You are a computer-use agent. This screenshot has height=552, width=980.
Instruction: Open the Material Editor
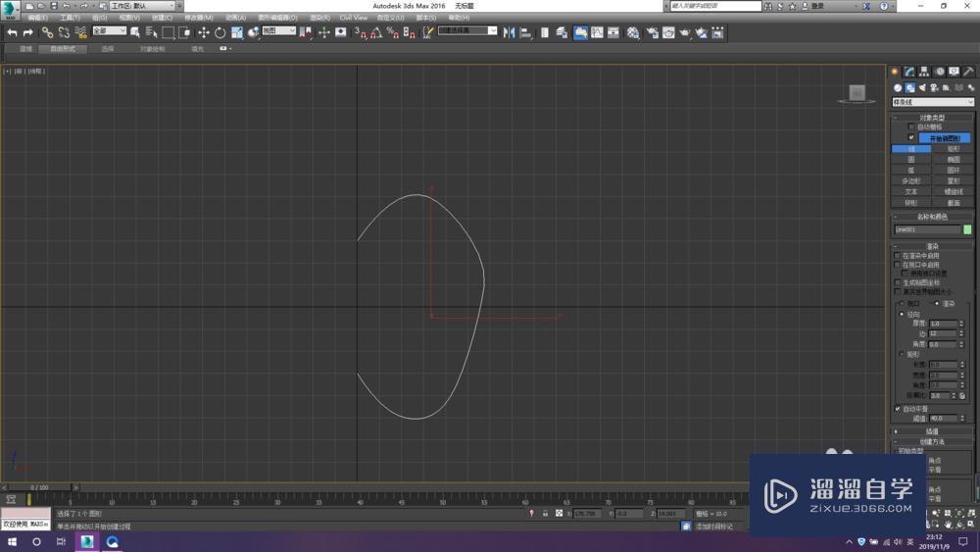(x=634, y=32)
